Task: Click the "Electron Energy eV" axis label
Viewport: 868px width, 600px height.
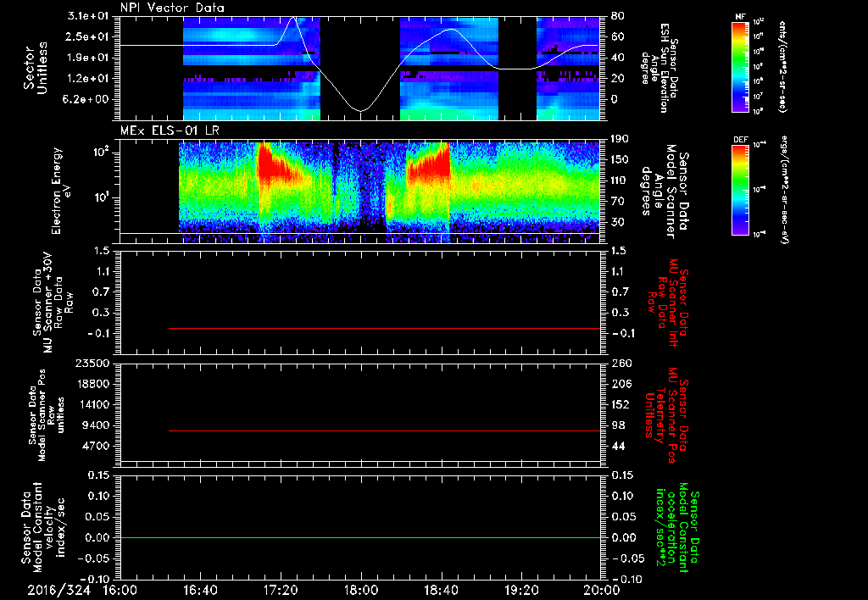Action: 62,191
